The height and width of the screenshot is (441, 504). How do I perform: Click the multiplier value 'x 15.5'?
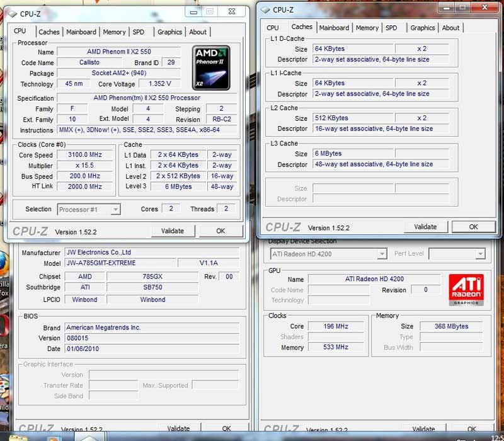(x=85, y=165)
